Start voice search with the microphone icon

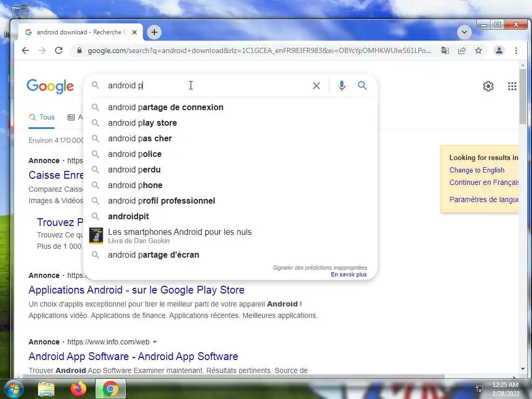[342, 86]
